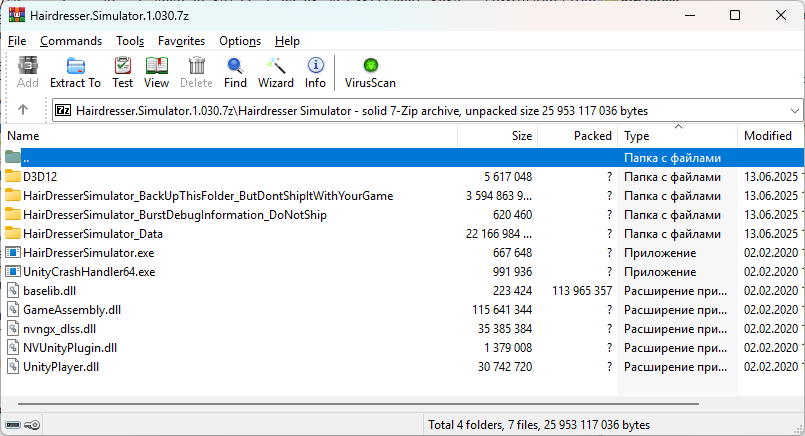Open the File menu
805x436 pixels.
click(x=17, y=41)
